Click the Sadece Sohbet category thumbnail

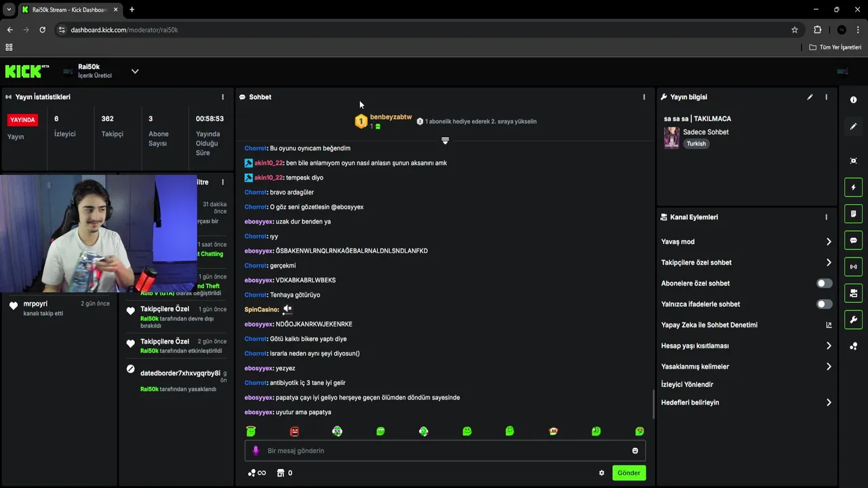[671, 138]
